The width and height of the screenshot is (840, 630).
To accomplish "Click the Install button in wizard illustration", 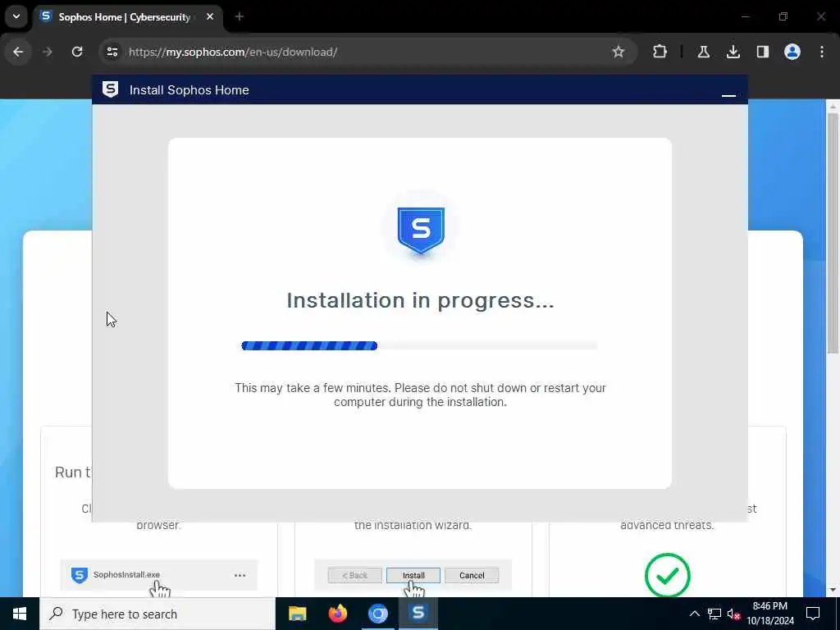I will tap(413, 575).
